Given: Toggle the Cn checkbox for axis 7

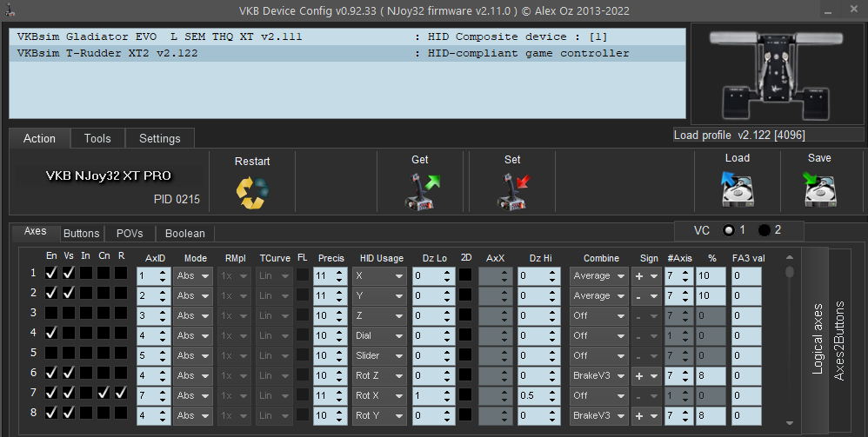Looking at the screenshot, I should coord(103,393).
